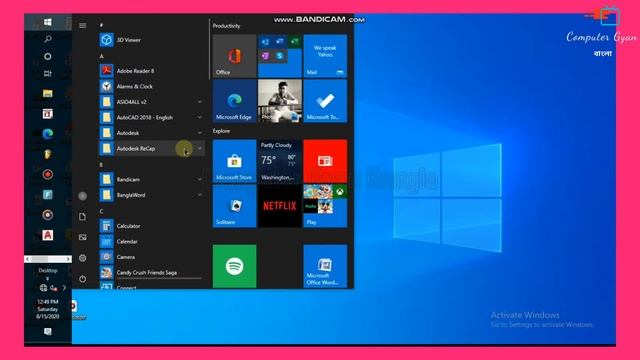
Task: Open the Photos tile with portrait
Action: point(280,101)
